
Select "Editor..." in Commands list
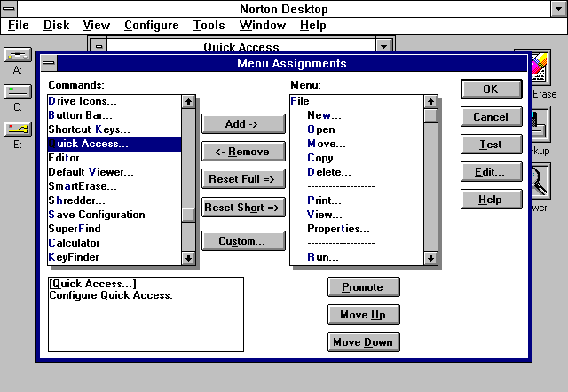[x=114, y=158]
